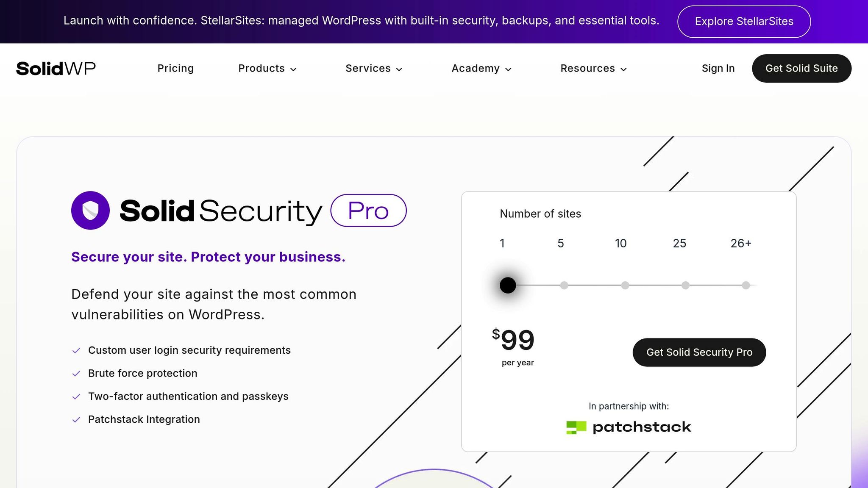This screenshot has width=868, height=488.
Task: Click the checkmark beside Patchstack Integration
Action: click(77, 420)
